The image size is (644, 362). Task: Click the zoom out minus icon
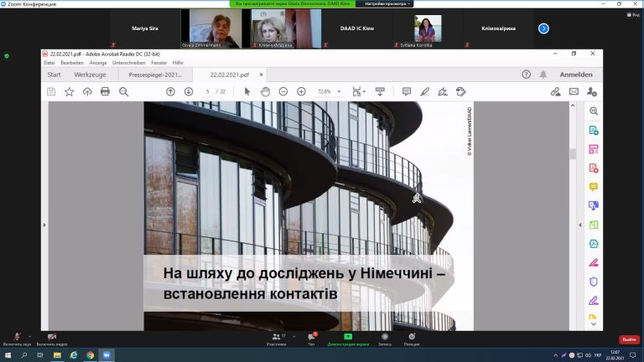click(283, 91)
